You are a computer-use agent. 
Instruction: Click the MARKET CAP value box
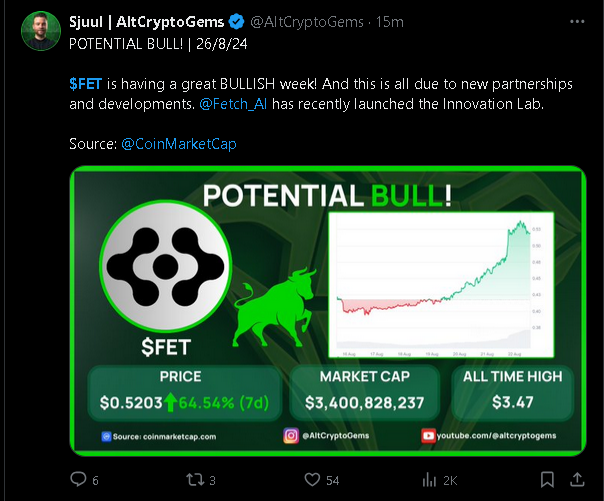pos(364,393)
